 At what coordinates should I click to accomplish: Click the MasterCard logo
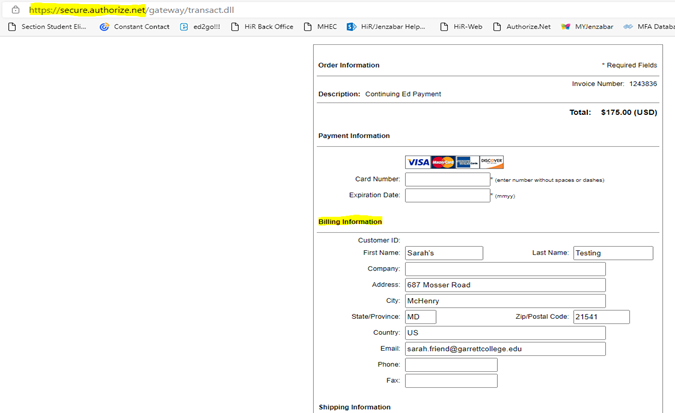coord(443,162)
